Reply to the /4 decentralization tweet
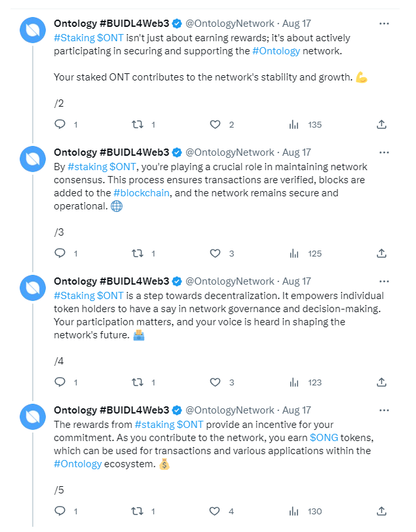This screenshot has height=532, width=416. [60, 382]
